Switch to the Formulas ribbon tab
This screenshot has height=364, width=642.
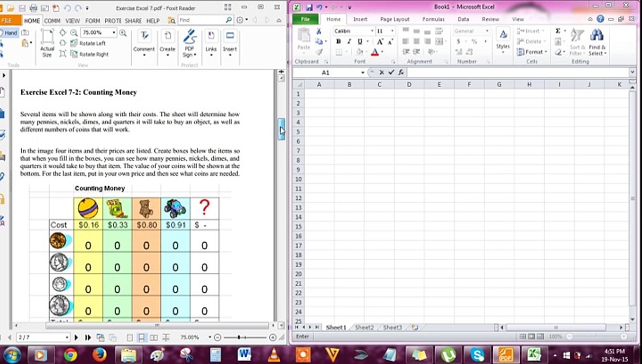pos(433,19)
